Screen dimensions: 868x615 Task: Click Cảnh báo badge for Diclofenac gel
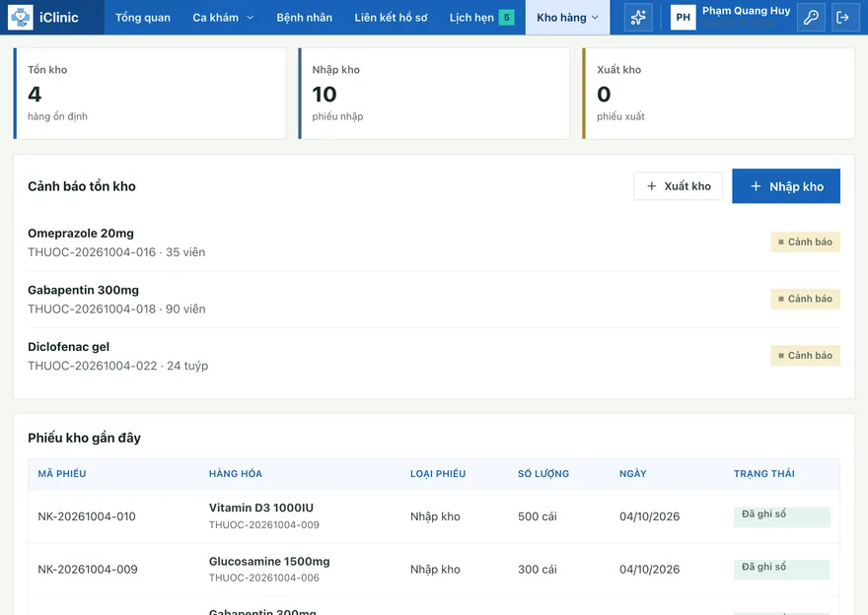point(806,356)
